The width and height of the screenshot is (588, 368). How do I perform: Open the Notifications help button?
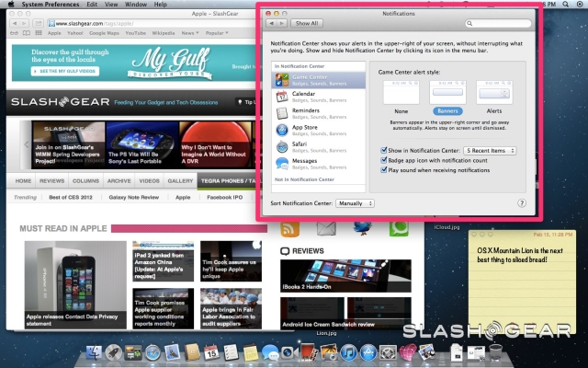coord(522,203)
